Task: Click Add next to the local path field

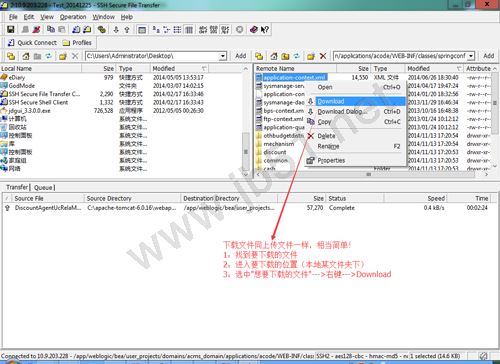Action: [x=240, y=56]
